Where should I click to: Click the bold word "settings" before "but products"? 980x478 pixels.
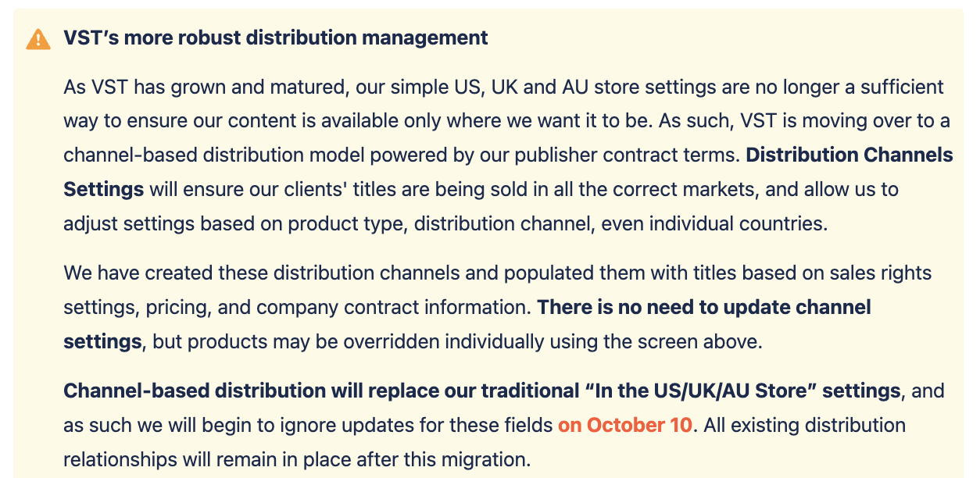[102, 341]
